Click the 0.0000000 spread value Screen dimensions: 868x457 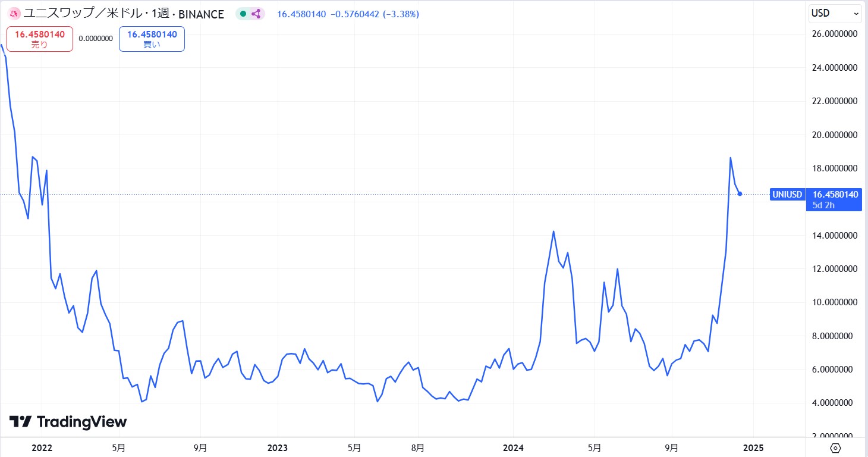click(96, 39)
